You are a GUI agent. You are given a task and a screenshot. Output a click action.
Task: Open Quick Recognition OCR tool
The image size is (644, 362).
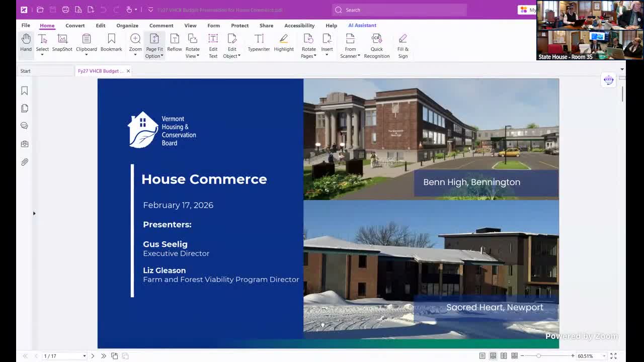(x=376, y=43)
